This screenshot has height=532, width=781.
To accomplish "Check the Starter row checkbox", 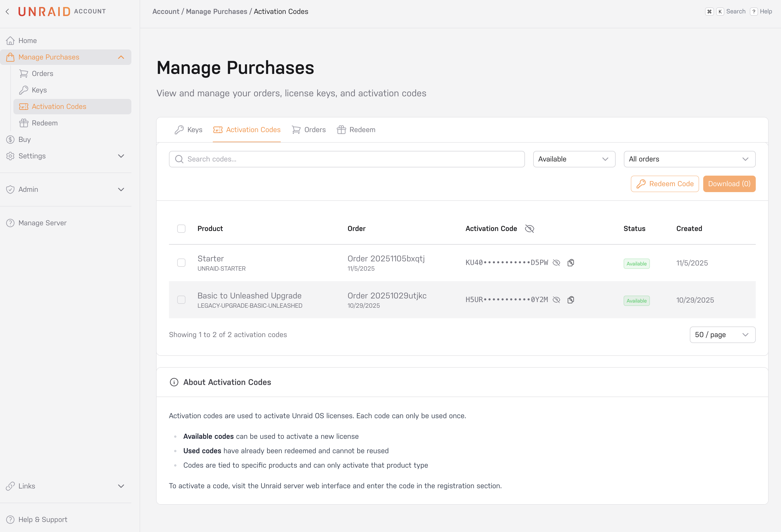I will [181, 263].
